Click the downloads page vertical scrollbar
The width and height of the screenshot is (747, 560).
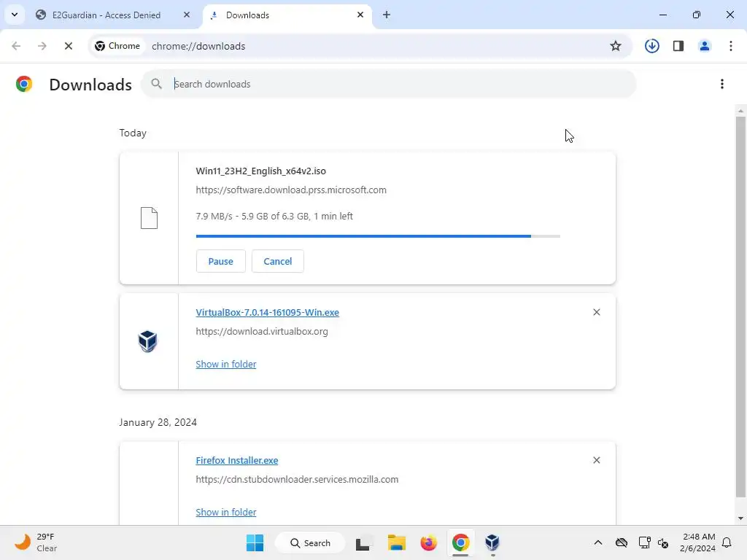740,307
